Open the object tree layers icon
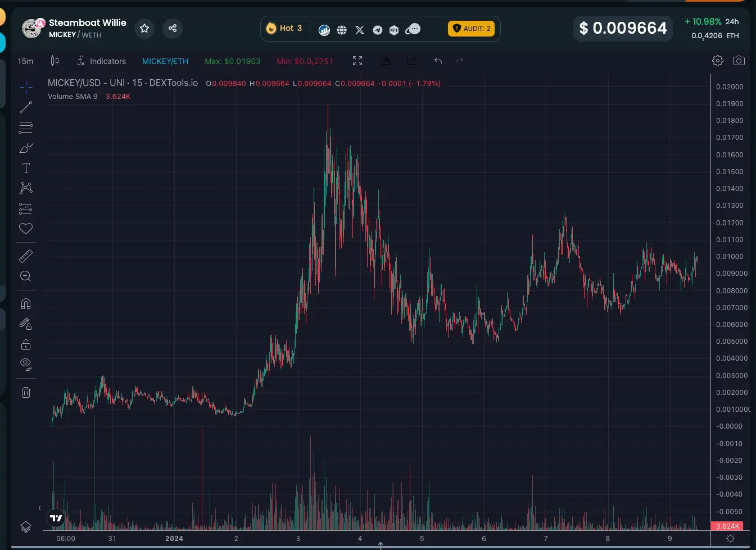 point(26,526)
